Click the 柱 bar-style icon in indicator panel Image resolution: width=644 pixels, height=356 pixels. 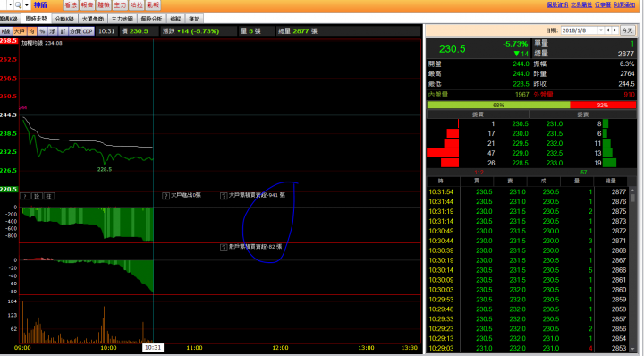click(x=48, y=196)
